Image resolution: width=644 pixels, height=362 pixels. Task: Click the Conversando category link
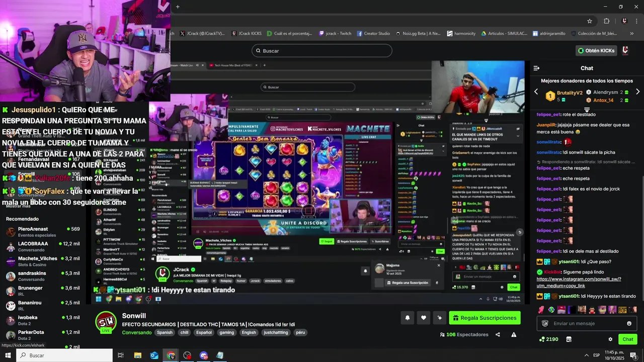point(136,332)
